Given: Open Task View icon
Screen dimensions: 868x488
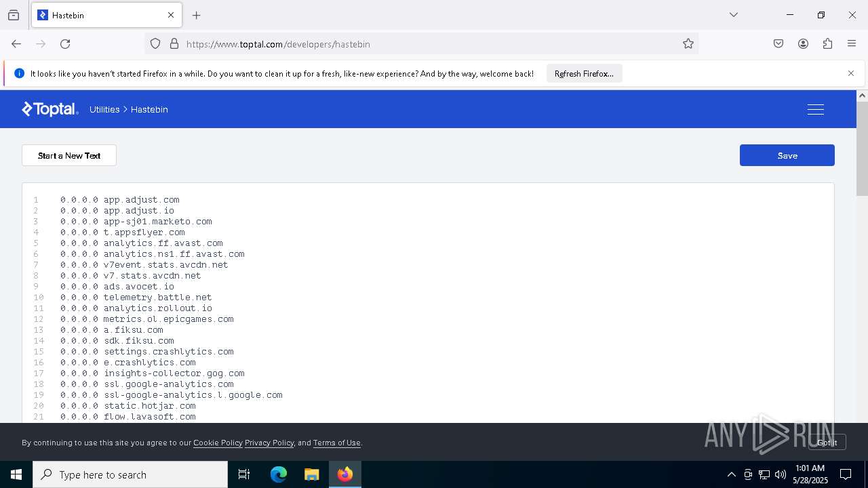Looking at the screenshot, I should pos(244,474).
